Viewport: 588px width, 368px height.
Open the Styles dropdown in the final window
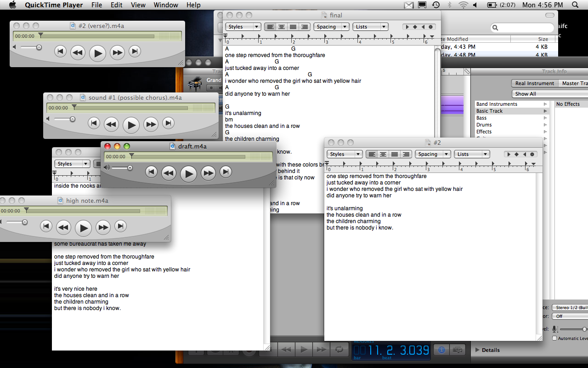click(243, 27)
